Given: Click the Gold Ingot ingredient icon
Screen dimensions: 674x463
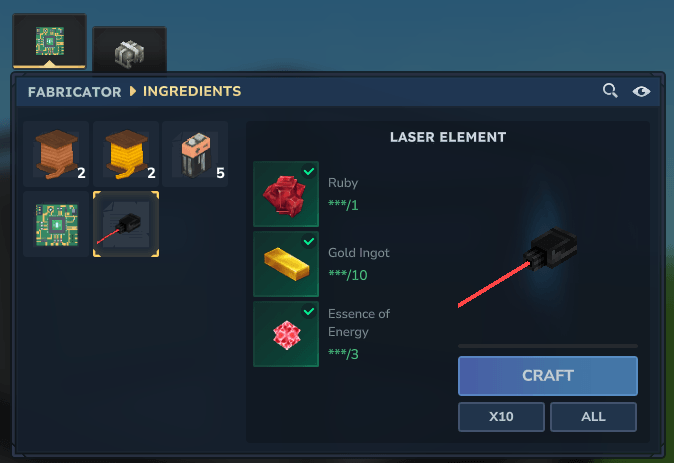Looking at the screenshot, I should coord(286,264).
